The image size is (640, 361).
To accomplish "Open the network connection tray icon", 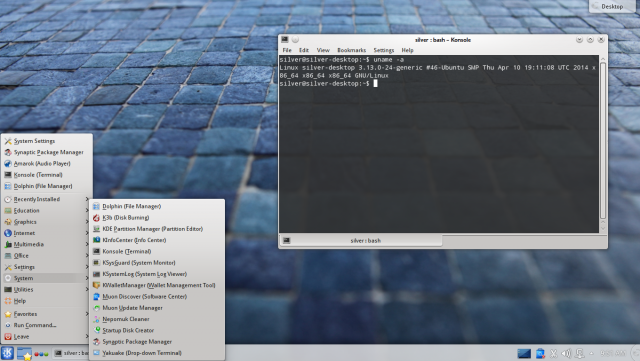I will click(579, 353).
